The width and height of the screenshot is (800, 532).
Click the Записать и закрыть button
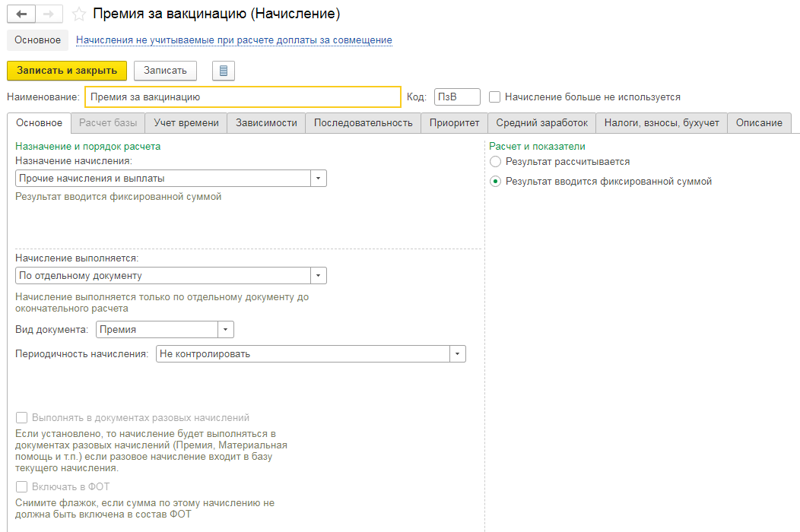pyautogui.click(x=67, y=71)
